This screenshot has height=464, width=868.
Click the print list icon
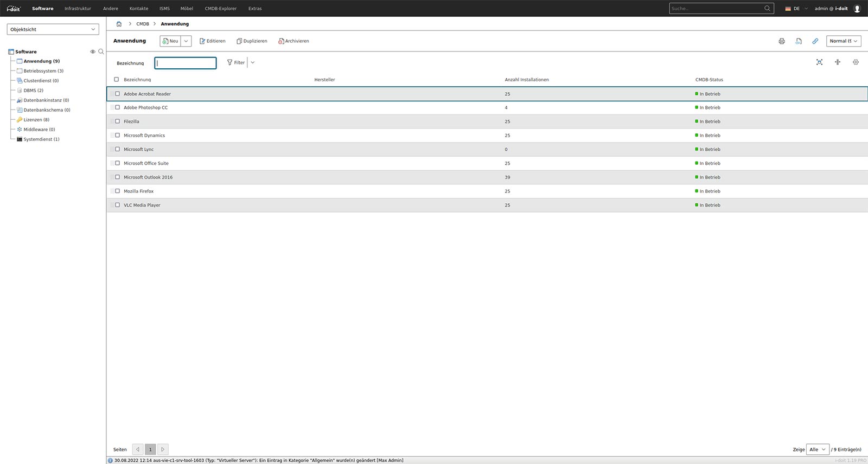[x=782, y=41]
